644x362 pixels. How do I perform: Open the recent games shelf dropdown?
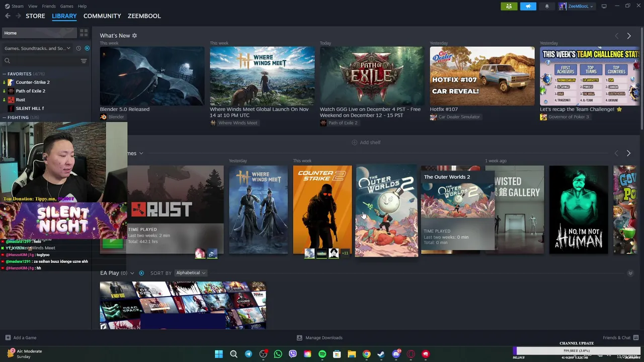(x=141, y=153)
